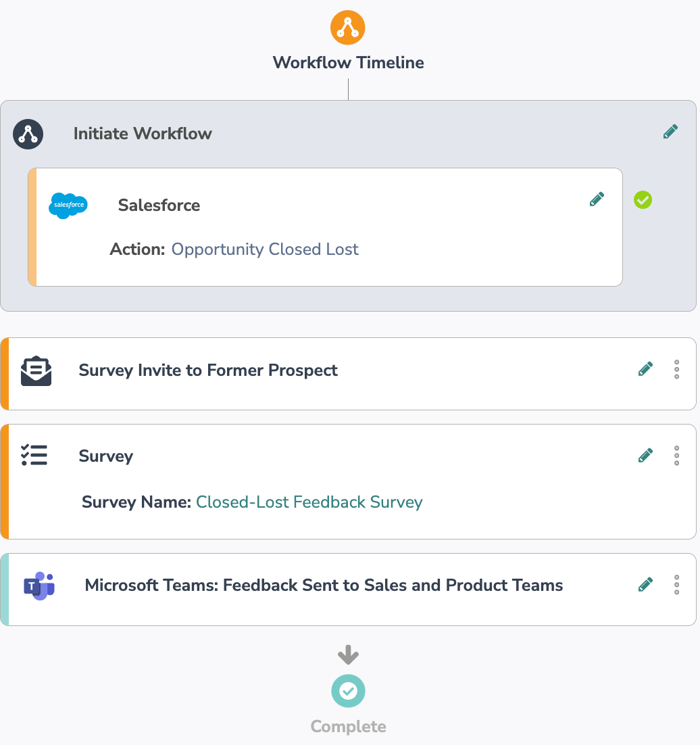Click the down arrow above the Complete marker
The height and width of the screenshot is (745, 700).
(x=348, y=654)
